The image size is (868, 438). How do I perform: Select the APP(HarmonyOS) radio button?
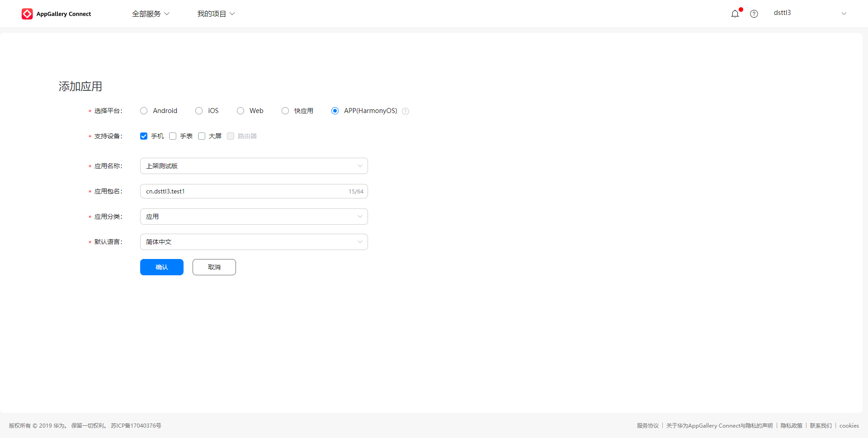[x=335, y=111]
